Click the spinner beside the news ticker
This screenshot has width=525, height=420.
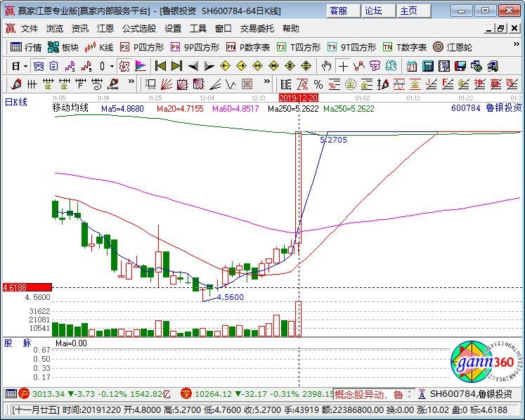409,394
